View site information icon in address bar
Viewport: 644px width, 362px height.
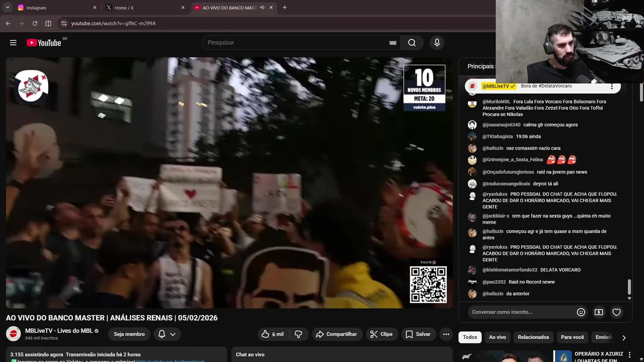tap(63, 23)
